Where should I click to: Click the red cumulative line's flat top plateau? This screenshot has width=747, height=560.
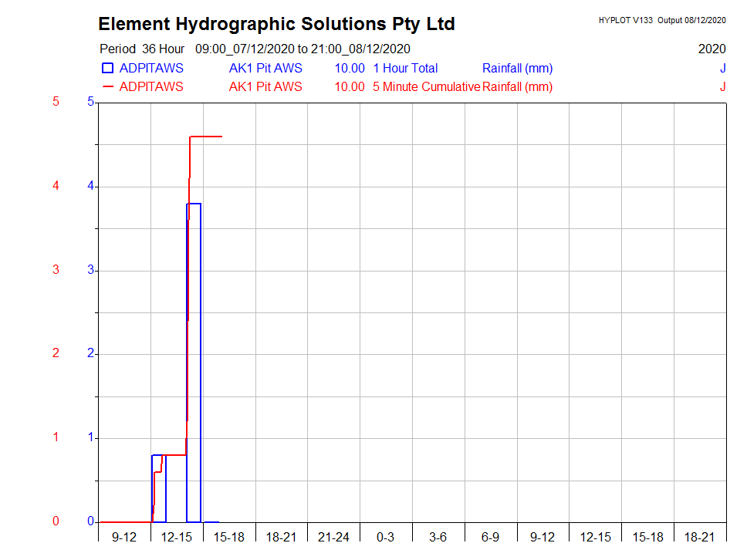point(207,137)
